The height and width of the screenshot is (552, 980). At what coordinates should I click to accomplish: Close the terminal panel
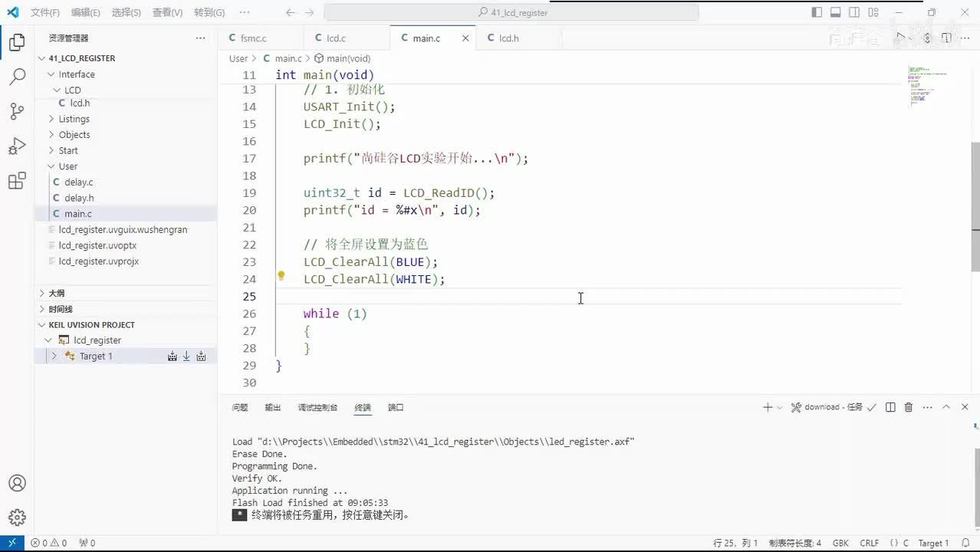point(965,407)
